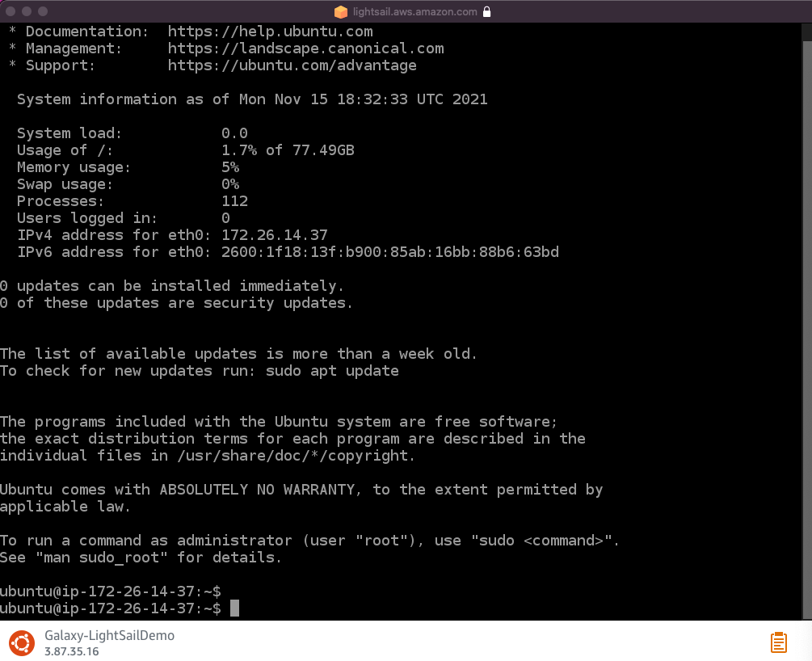Click the 'Users logged in:' label
Screen dimensions: 812x661
87,218
